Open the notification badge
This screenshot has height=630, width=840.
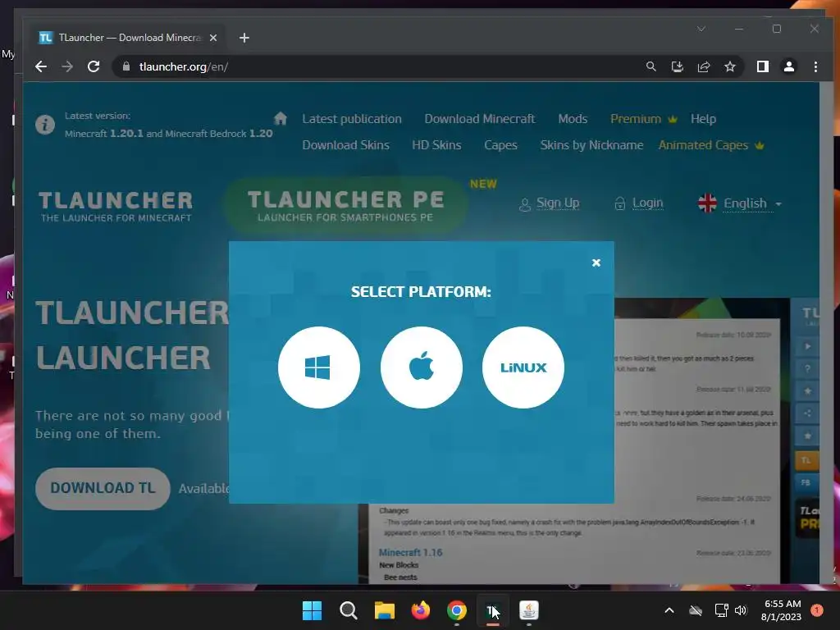coord(817,610)
